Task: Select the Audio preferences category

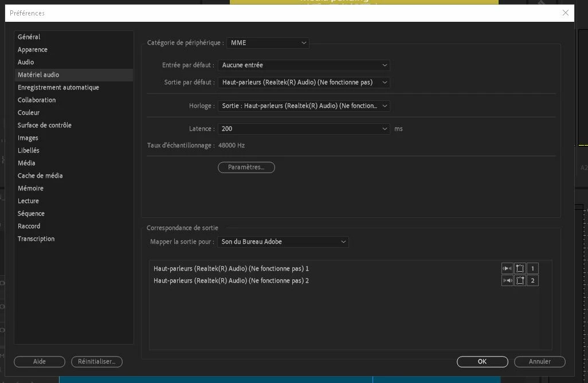Action: [x=26, y=62]
